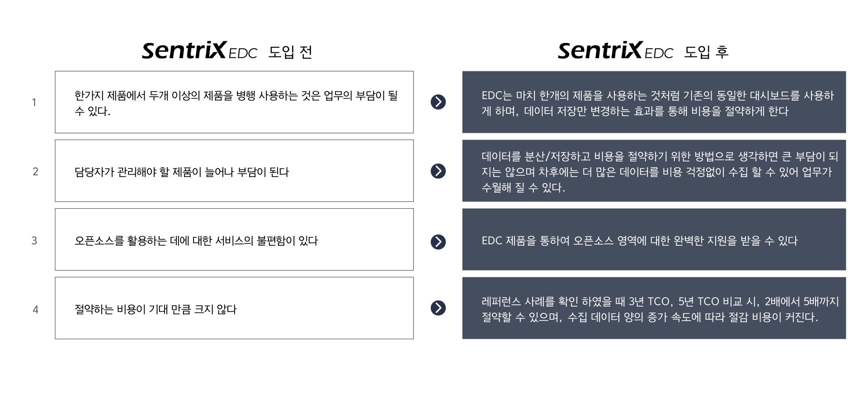The height and width of the screenshot is (406, 868).
Task: Select the '도입 후' heading text
Action: coord(706,52)
